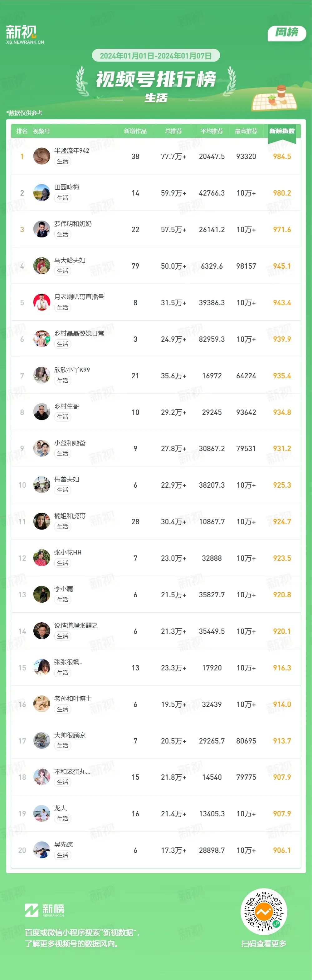Click the 生活 tag under 吴先疯
The width and height of the screenshot is (312, 980).
click(63, 855)
